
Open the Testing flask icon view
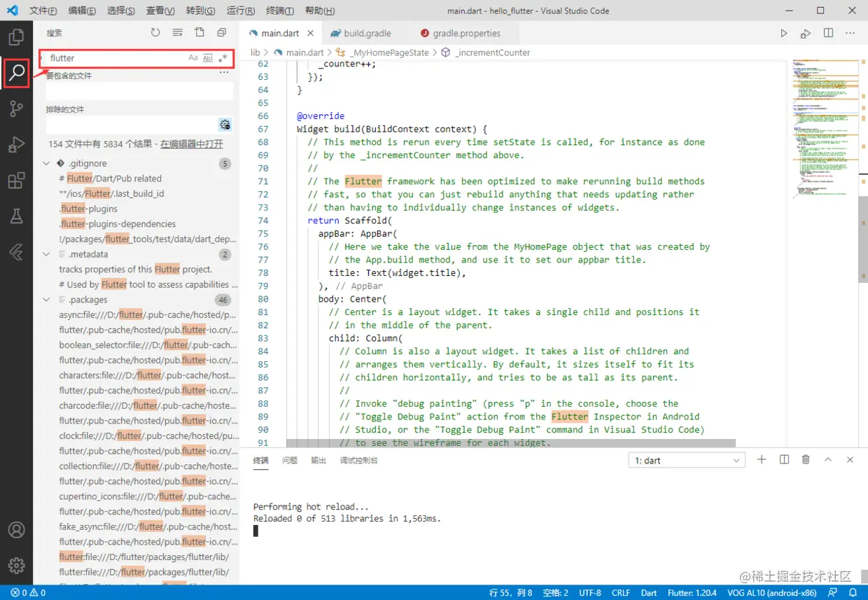tap(16, 216)
